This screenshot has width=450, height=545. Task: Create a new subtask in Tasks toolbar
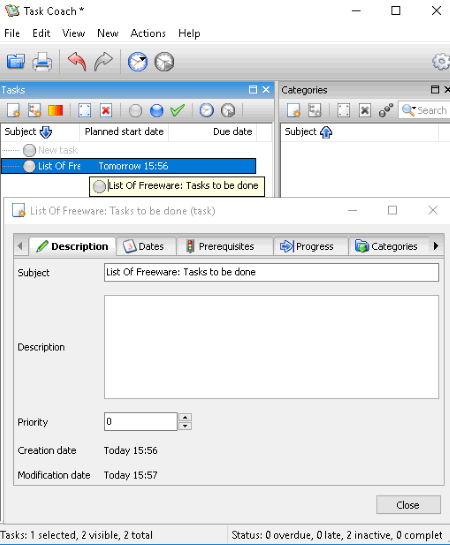(35, 111)
